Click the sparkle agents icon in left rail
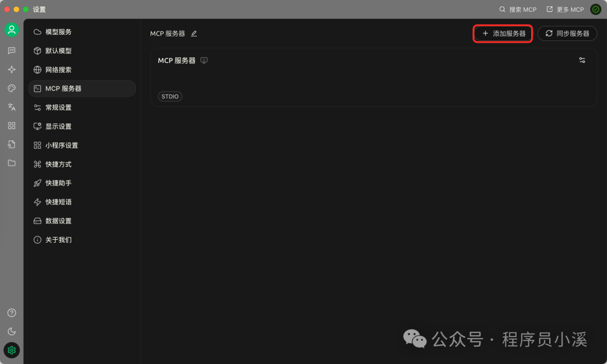Image resolution: width=607 pixels, height=364 pixels. click(12, 69)
